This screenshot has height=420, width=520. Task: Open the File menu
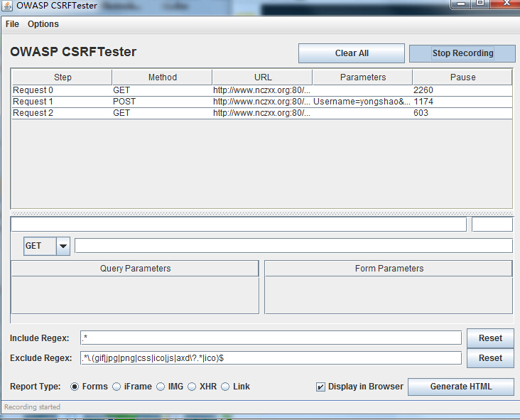coord(12,24)
